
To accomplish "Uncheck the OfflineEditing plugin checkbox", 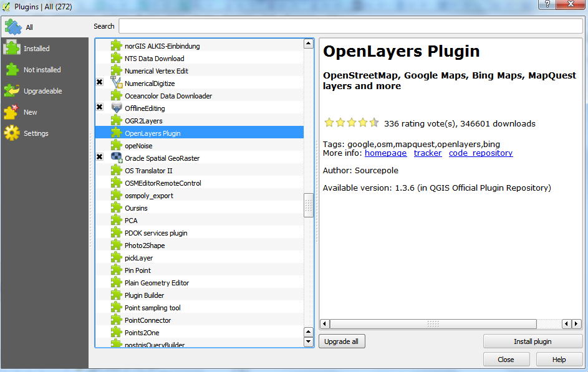I will tap(99, 107).
